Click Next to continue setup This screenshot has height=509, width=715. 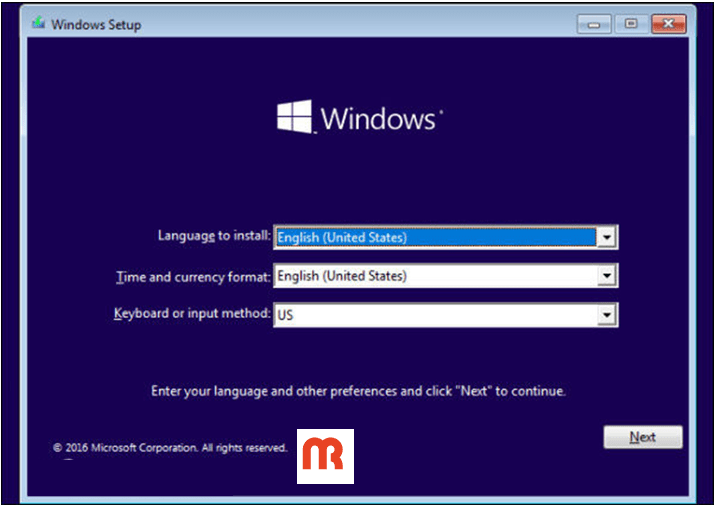click(643, 437)
